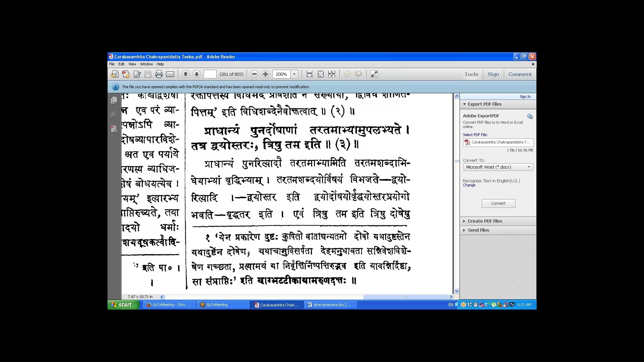Click the zoom in plus button
644x362 pixels.
point(265,74)
